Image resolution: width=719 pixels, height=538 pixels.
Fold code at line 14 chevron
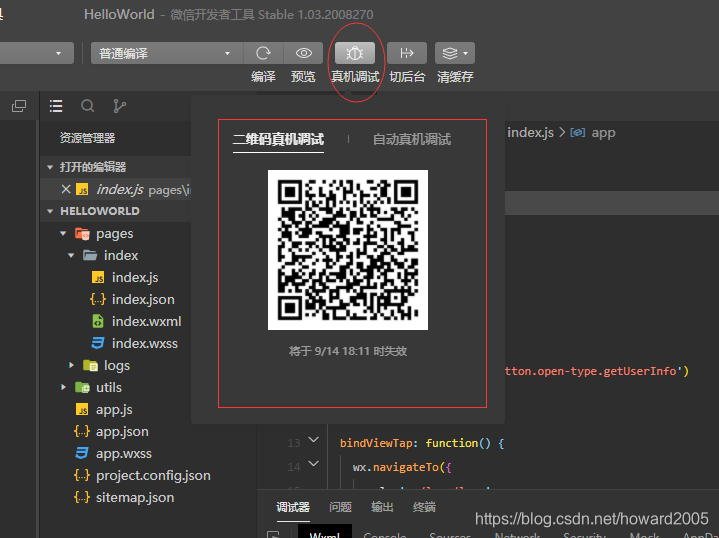314,464
